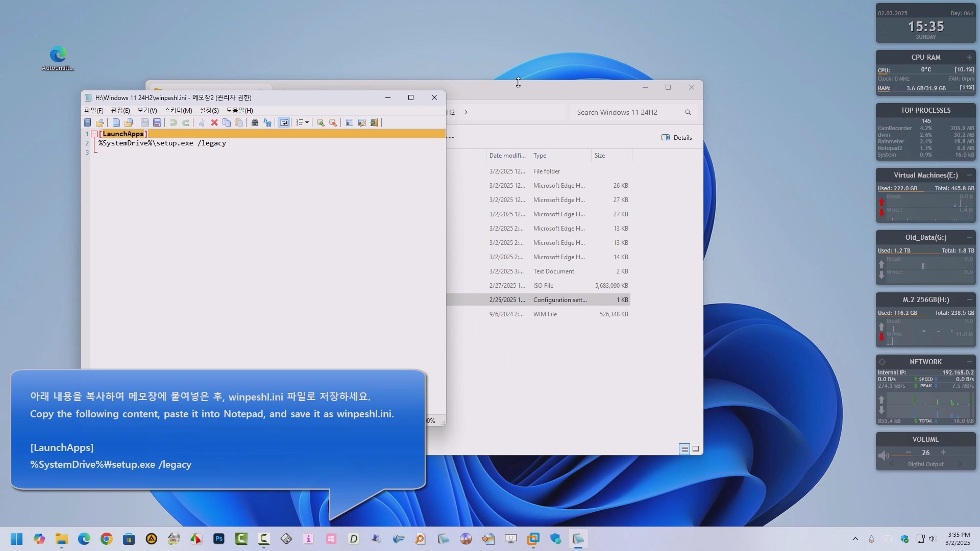
Task: Open the 스키마(M) menu
Action: tap(178, 110)
